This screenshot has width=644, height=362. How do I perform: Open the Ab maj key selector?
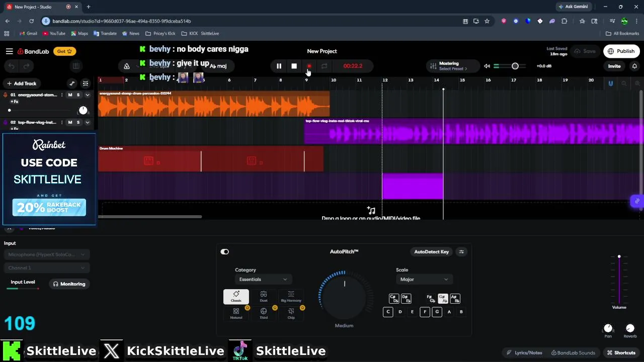point(218,66)
